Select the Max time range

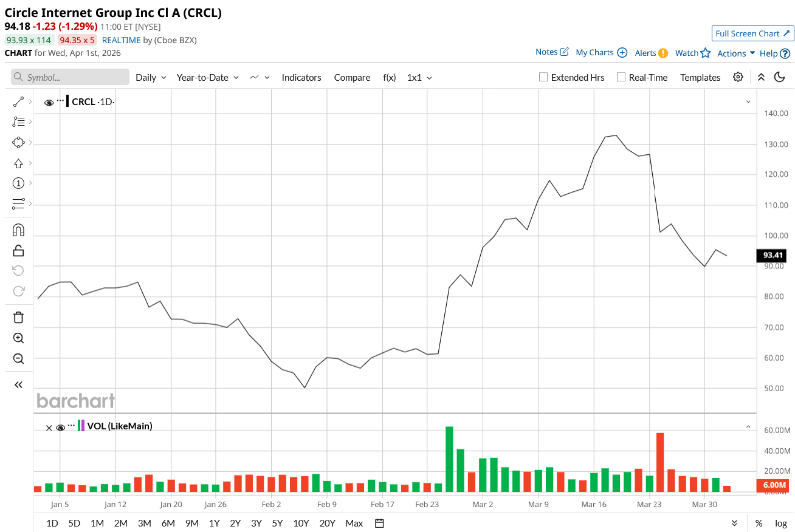(354, 523)
